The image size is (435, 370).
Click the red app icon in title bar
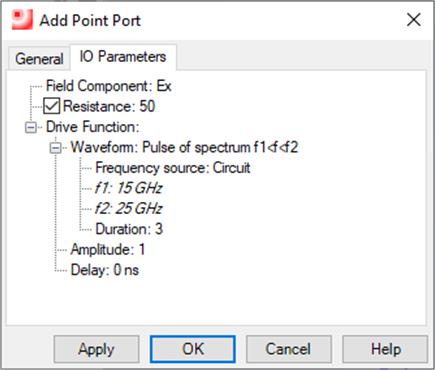(22, 20)
